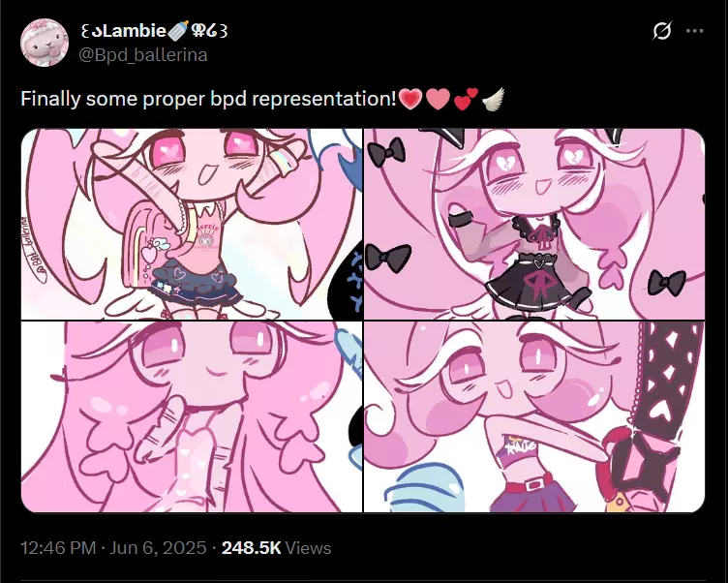Visit the @Bpd_ballerina handle link
This screenshot has height=583, width=728.
tap(143, 55)
